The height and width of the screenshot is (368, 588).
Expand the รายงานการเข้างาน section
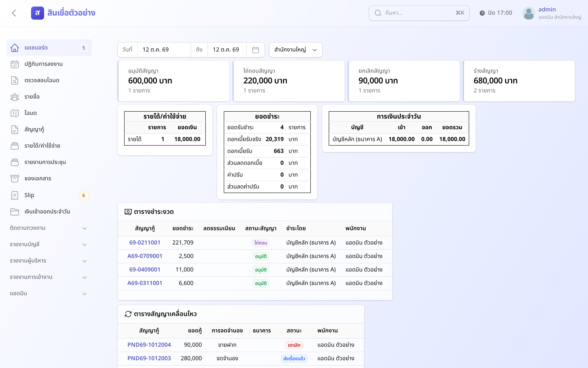click(49, 277)
